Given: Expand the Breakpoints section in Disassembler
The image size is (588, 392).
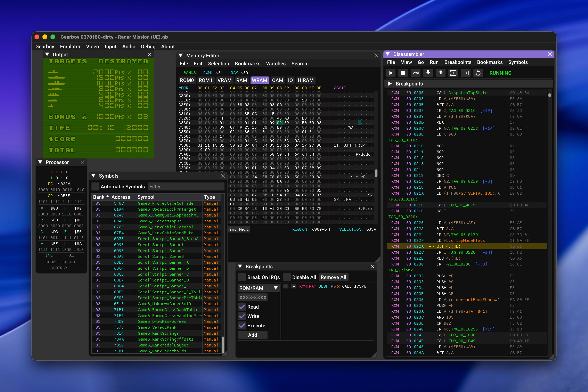Looking at the screenshot, I should tap(390, 84).
